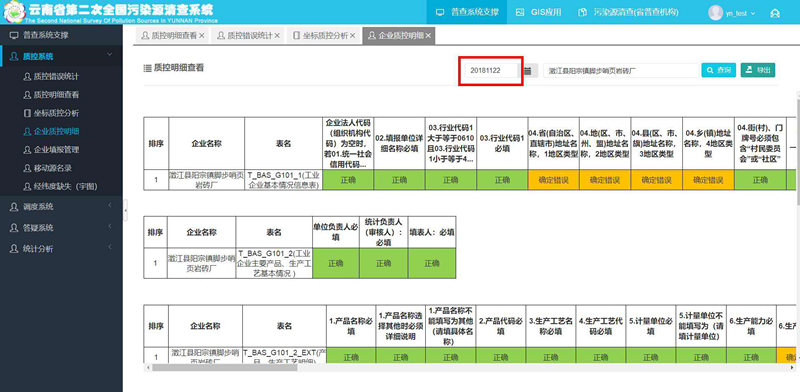Click the 导出 export button
800x392 pixels.
758,70
